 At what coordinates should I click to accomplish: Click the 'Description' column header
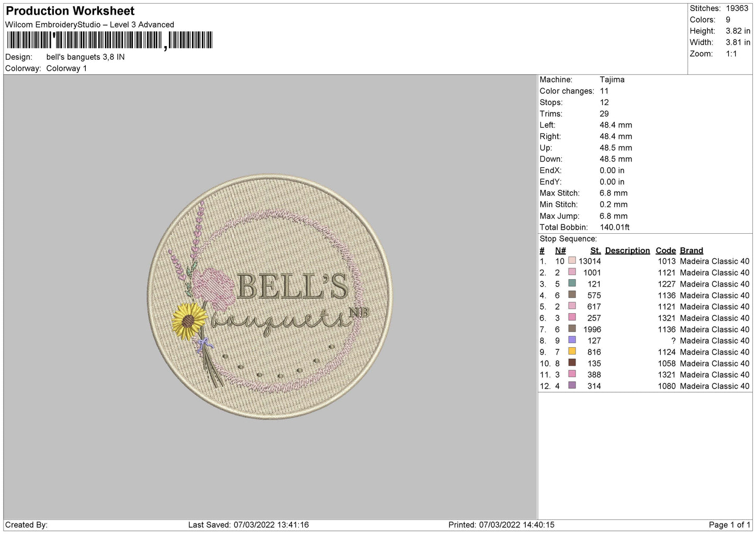tap(627, 251)
